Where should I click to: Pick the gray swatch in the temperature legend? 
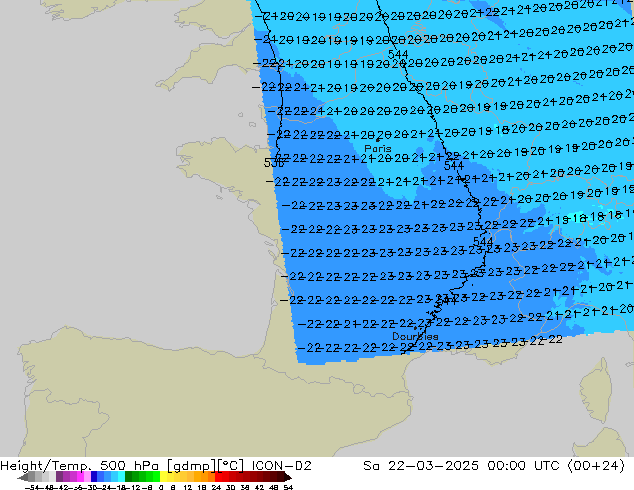point(32,477)
